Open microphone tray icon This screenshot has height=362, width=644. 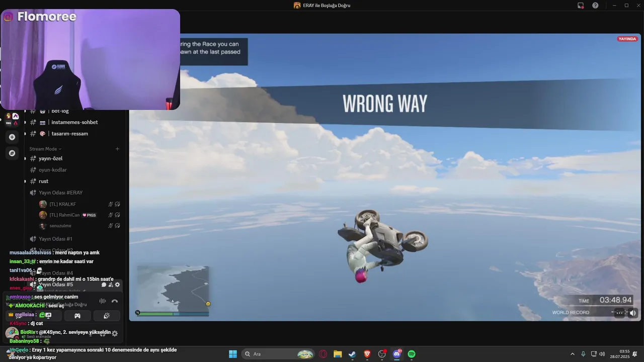click(583, 354)
